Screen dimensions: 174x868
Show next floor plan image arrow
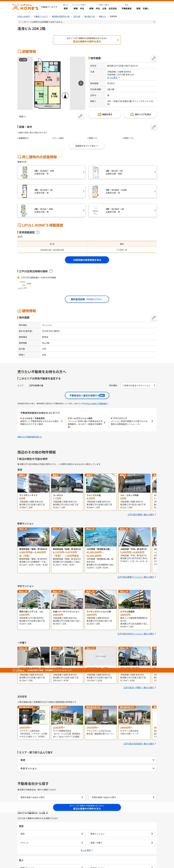click(x=81, y=83)
